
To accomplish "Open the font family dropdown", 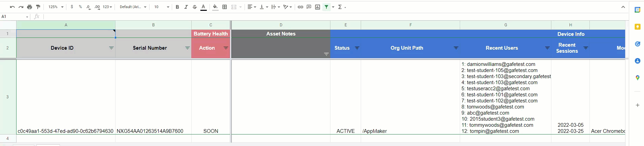I will click(133, 7).
